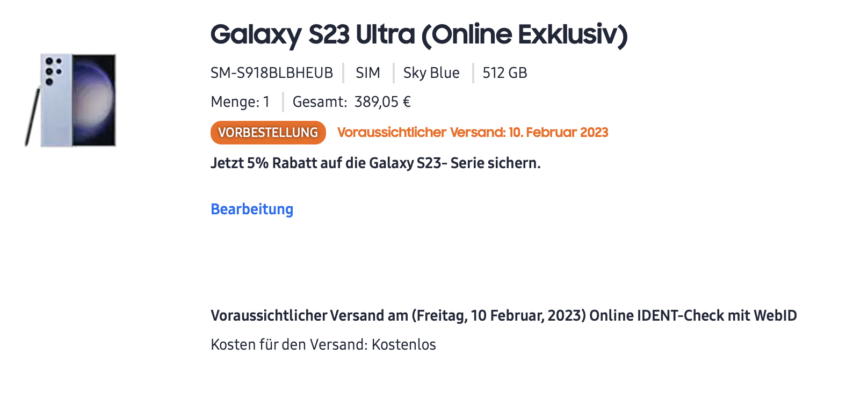The image size is (868, 398).
Task: Click the Kostenlos shipping cost value
Action: tap(404, 345)
